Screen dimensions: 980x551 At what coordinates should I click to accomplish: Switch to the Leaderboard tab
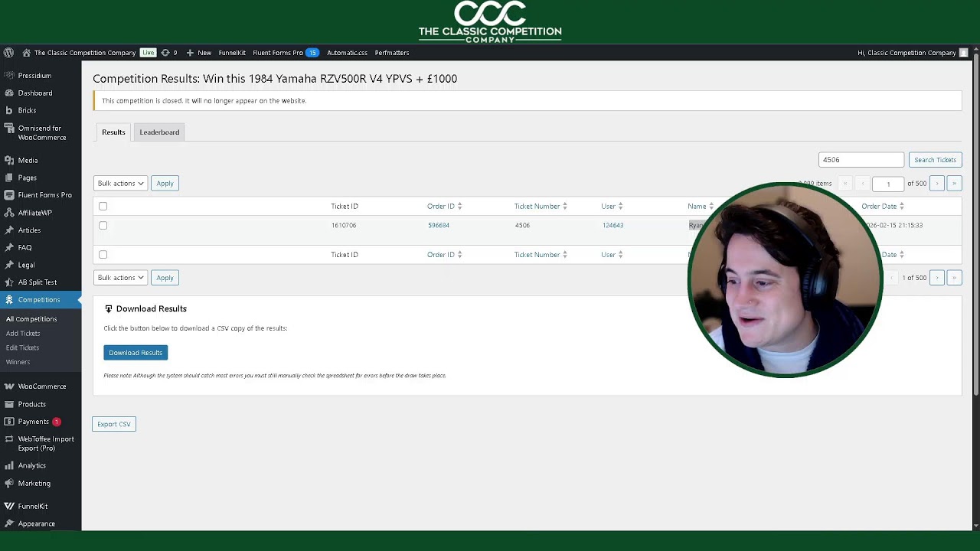159,132
